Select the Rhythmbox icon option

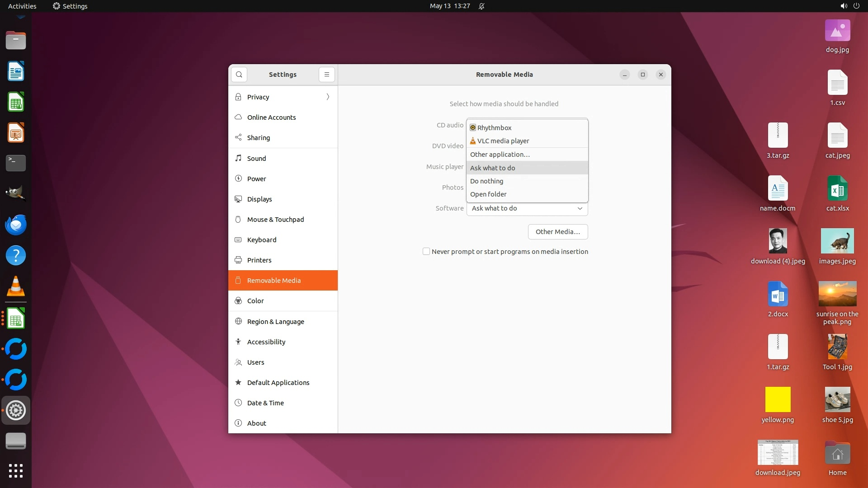[x=473, y=128]
